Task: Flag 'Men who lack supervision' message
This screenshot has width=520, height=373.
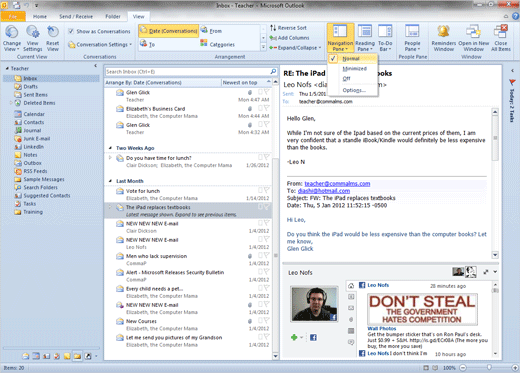Action: tap(267, 255)
